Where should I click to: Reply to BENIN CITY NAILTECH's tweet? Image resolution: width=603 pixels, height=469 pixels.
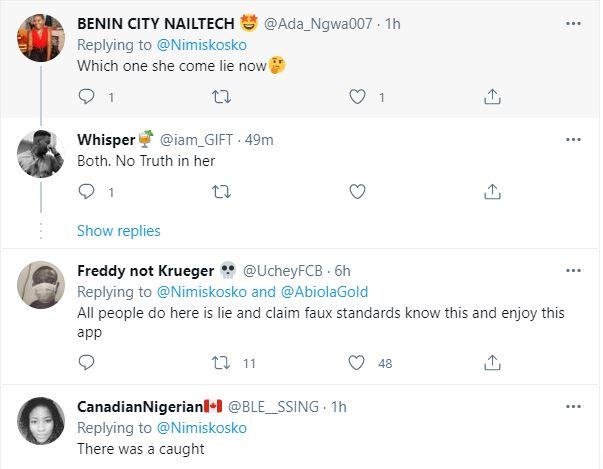[86, 97]
